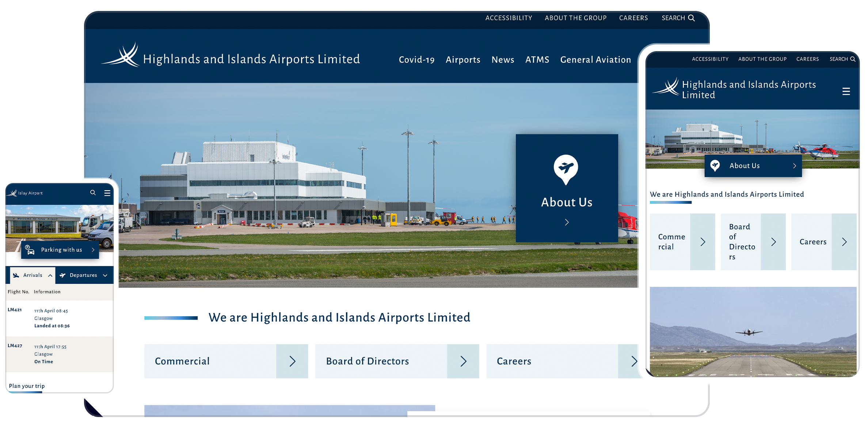Select General Aviation in main navigation
The width and height of the screenshot is (868, 428).
(x=595, y=60)
